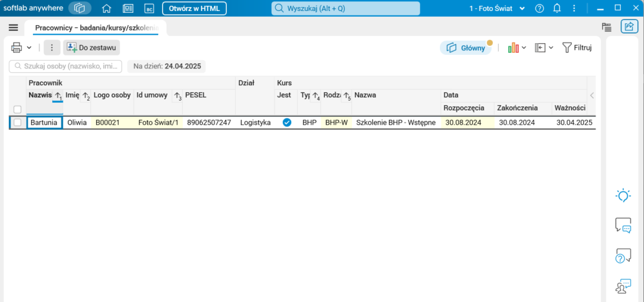Open the help question chat icon in sidebar
Screen dimensions: 644x302
pyautogui.click(x=623, y=256)
